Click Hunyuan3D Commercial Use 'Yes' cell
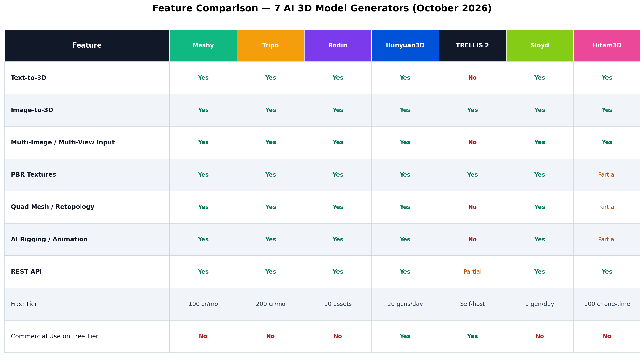The width and height of the screenshot is (644, 362). [405, 336]
